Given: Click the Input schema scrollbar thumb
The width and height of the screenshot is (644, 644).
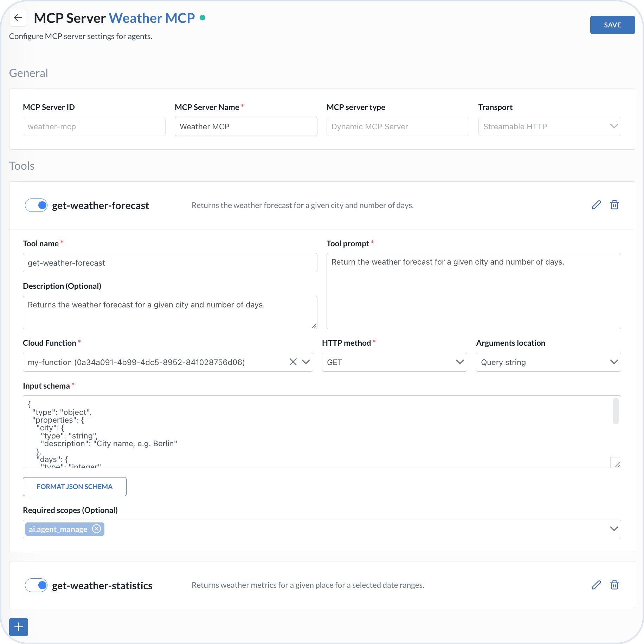Looking at the screenshot, I should [x=616, y=411].
